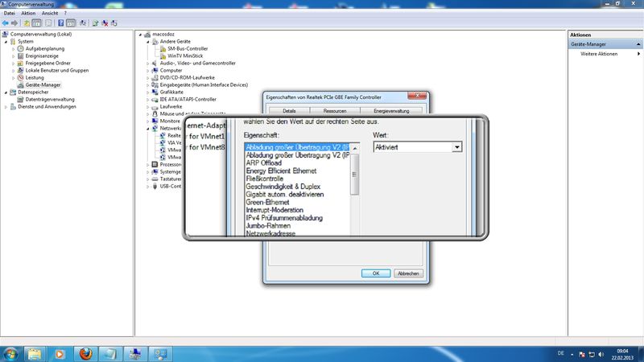Click the Up one level folder icon
The image size is (644, 362).
(x=27, y=23)
